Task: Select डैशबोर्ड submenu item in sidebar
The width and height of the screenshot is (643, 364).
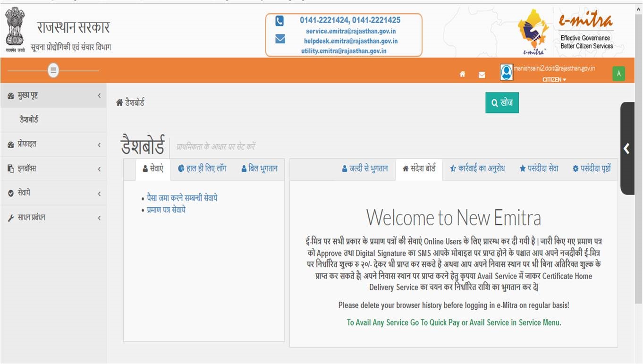Action: click(x=29, y=120)
